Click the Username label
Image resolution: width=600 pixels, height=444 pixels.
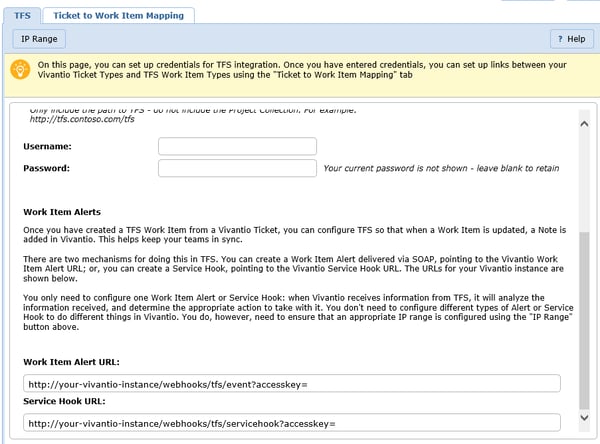[x=49, y=147]
